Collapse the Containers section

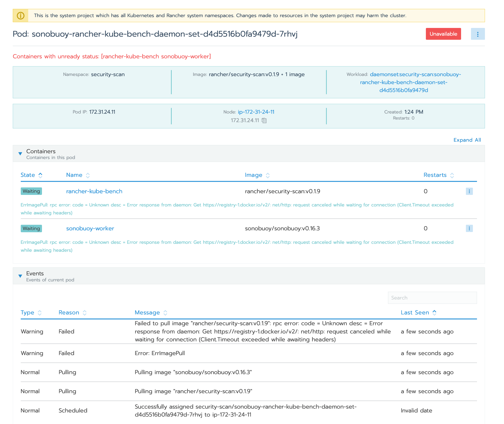(x=20, y=154)
